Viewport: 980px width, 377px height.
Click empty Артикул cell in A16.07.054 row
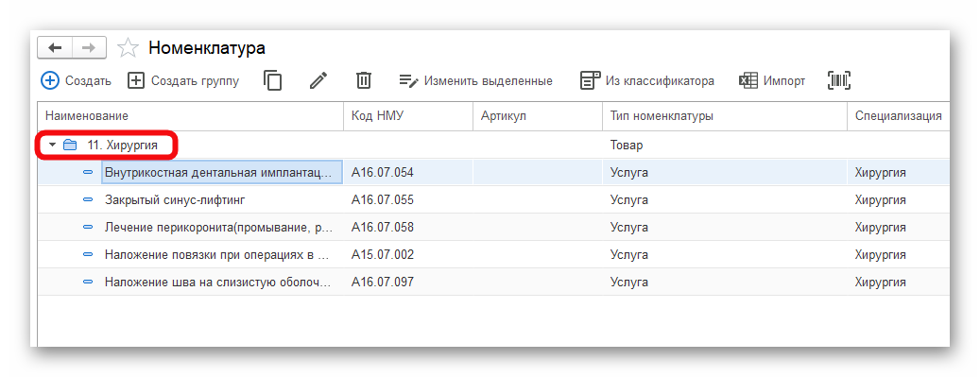(x=538, y=173)
